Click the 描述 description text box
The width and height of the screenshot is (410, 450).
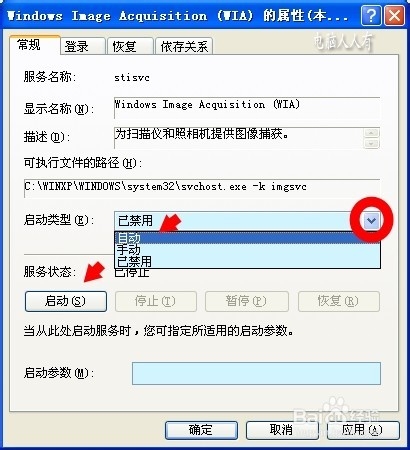[x=239, y=138]
